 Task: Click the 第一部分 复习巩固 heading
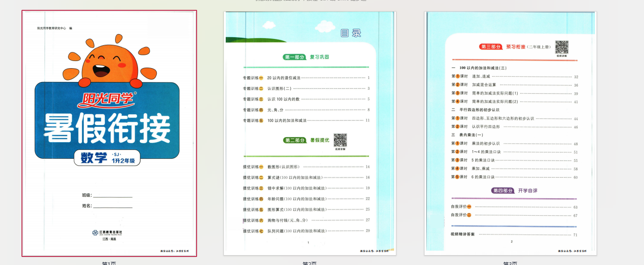[306, 57]
